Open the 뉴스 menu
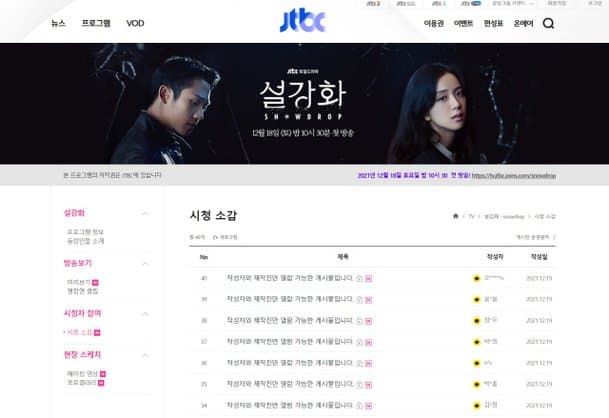Viewport: 609px width, 418px height. click(58, 23)
